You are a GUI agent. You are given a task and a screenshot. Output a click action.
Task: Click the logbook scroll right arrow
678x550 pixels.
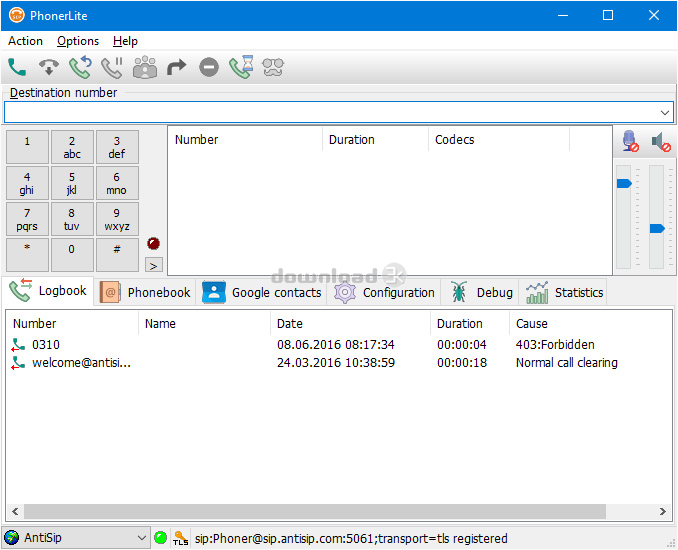(662, 512)
